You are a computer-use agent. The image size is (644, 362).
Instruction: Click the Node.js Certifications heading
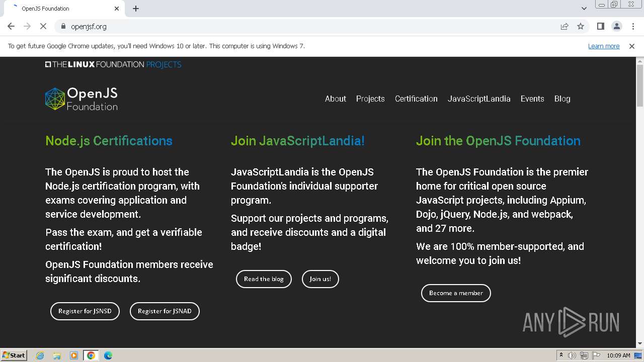click(109, 141)
